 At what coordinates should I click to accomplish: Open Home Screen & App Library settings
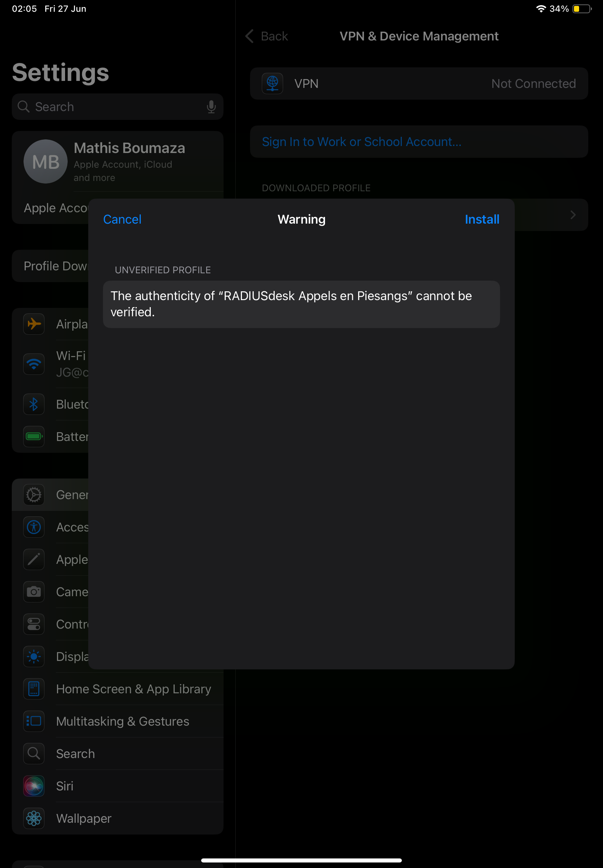coord(133,689)
